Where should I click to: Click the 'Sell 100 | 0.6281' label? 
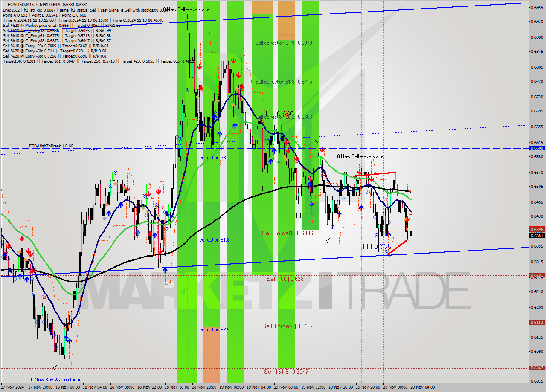tap(286, 279)
